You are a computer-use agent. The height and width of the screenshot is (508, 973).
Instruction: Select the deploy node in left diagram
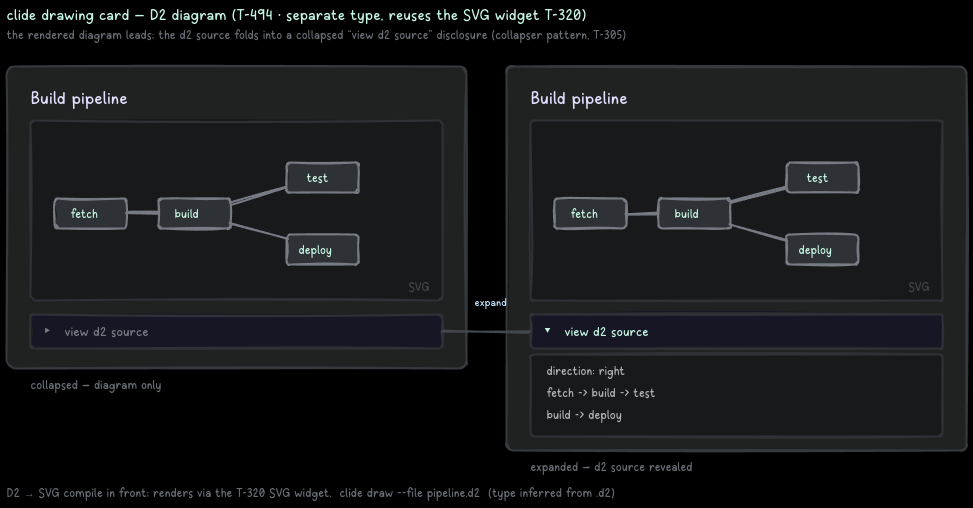click(323, 249)
